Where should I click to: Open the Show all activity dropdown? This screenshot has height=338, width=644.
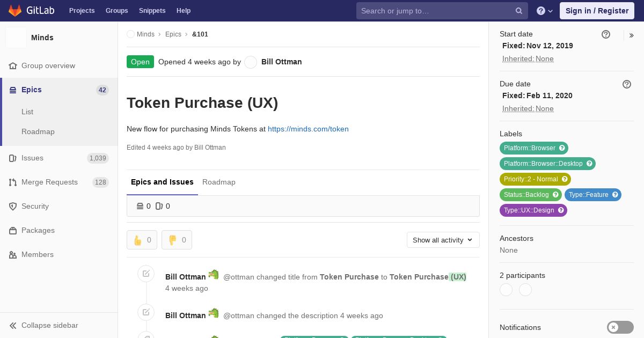[443, 240]
